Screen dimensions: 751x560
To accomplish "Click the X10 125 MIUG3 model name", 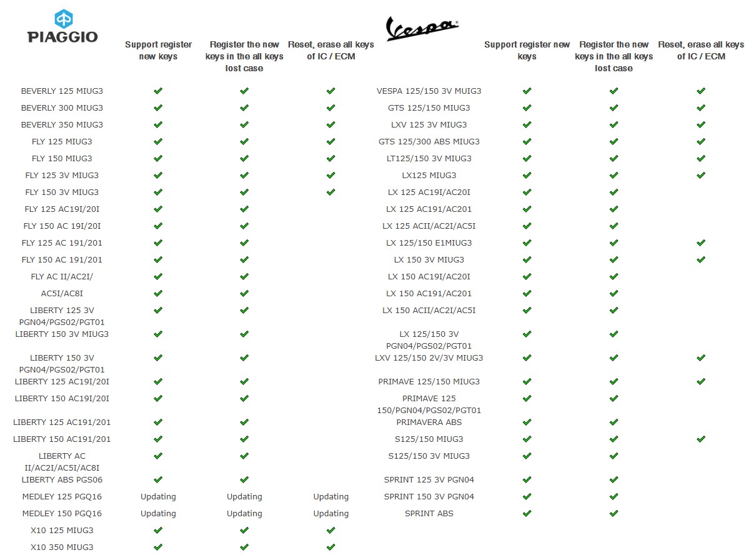I will [x=62, y=531].
